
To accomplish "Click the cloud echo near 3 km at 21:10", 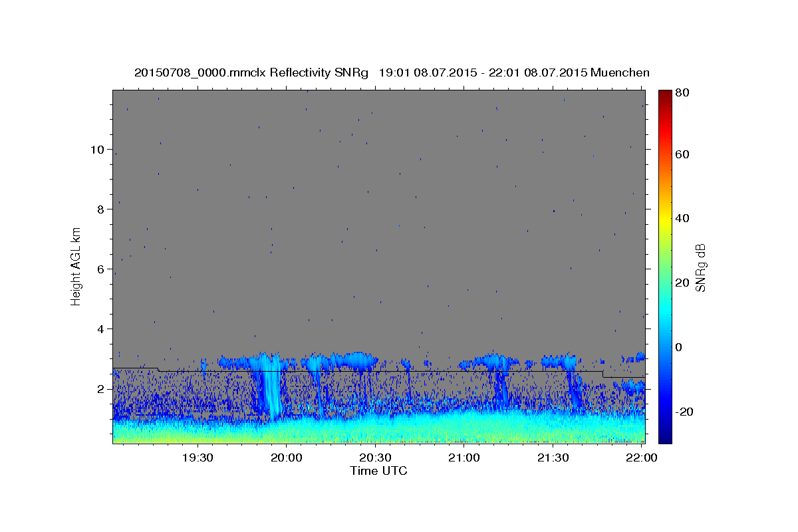I will 493,362.
